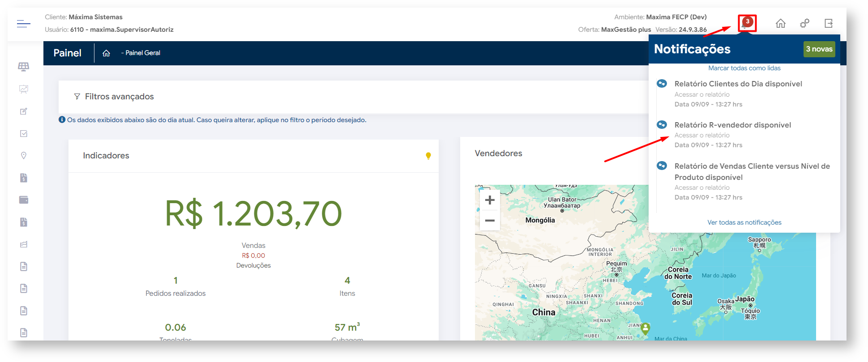Open the solar-panel dashboard sidebar icon
868x362 pixels.
tap(24, 67)
